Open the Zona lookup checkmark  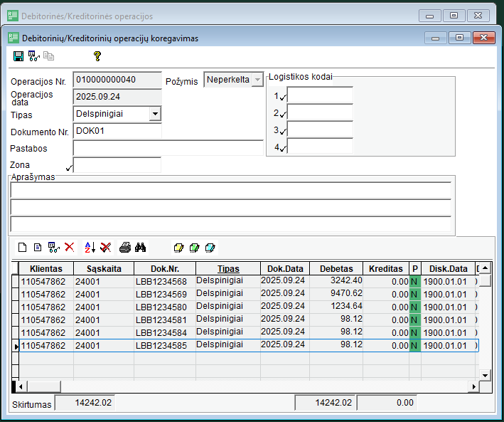pyautogui.click(x=69, y=168)
